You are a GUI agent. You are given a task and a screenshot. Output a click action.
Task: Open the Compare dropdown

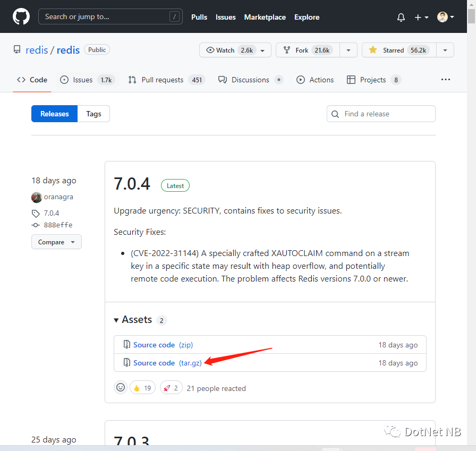point(56,242)
